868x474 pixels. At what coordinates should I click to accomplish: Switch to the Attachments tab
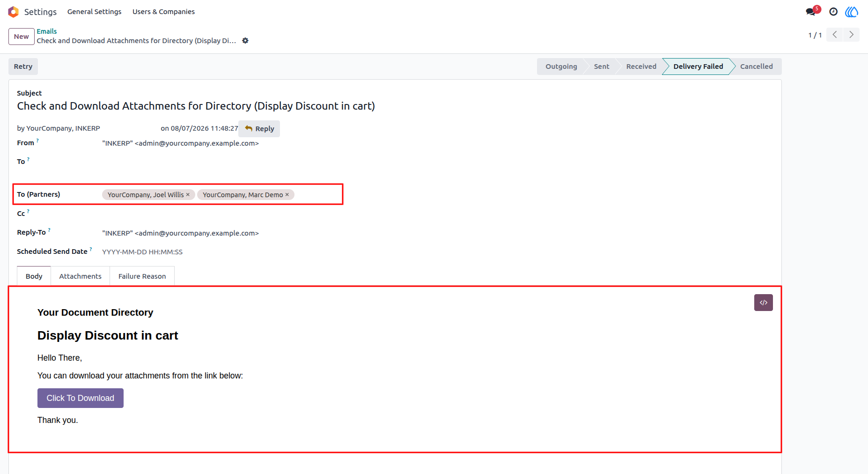(81, 276)
